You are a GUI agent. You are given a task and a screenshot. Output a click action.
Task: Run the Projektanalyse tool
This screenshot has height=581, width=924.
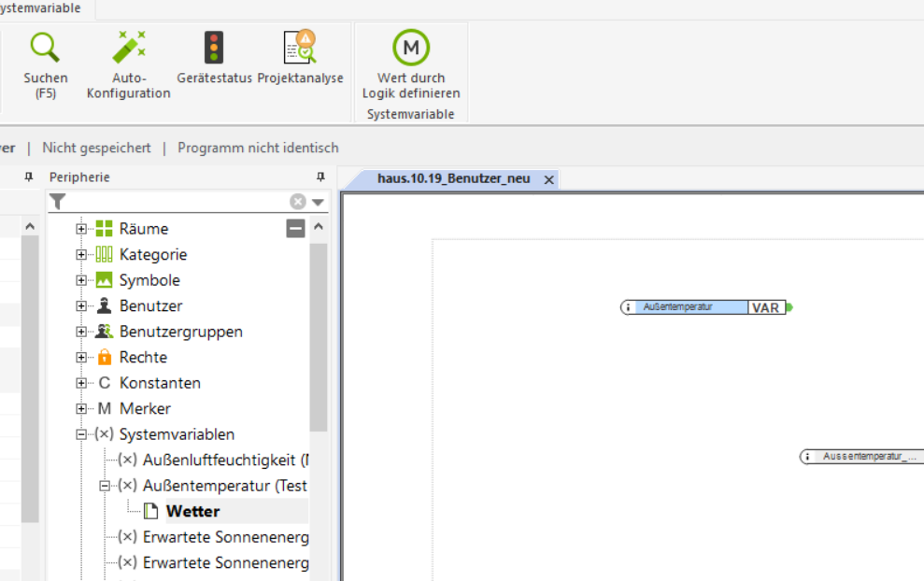click(301, 58)
